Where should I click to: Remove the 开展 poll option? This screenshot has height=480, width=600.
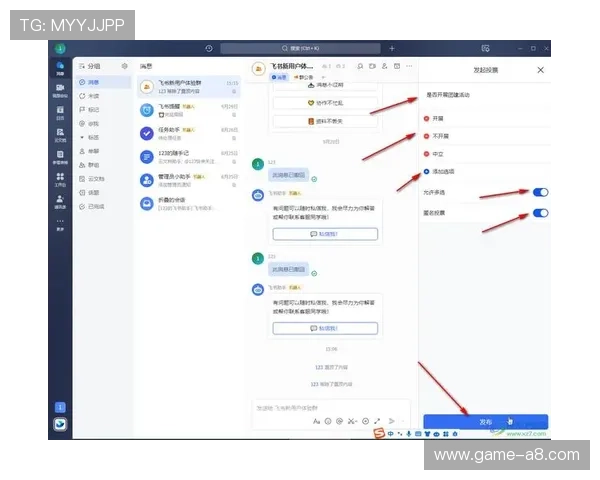point(427,117)
